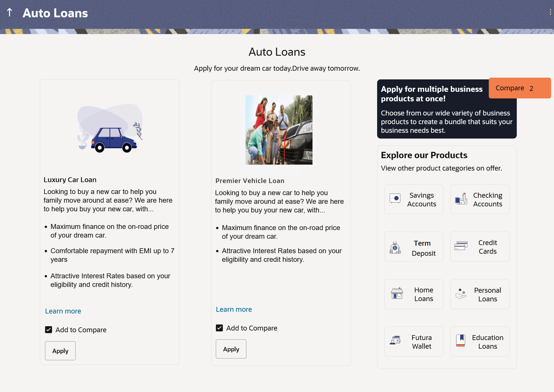Click the Savings Accounts safe icon

pos(395,198)
